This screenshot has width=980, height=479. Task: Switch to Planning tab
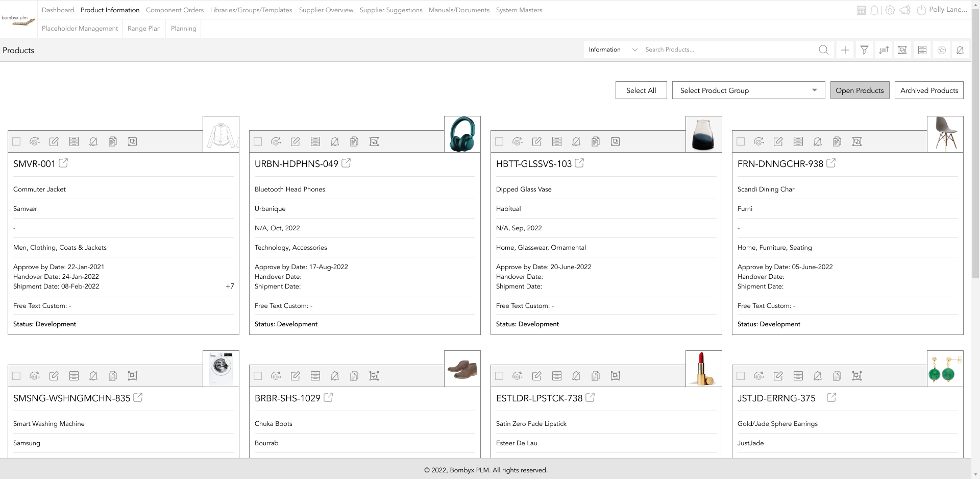coord(184,29)
